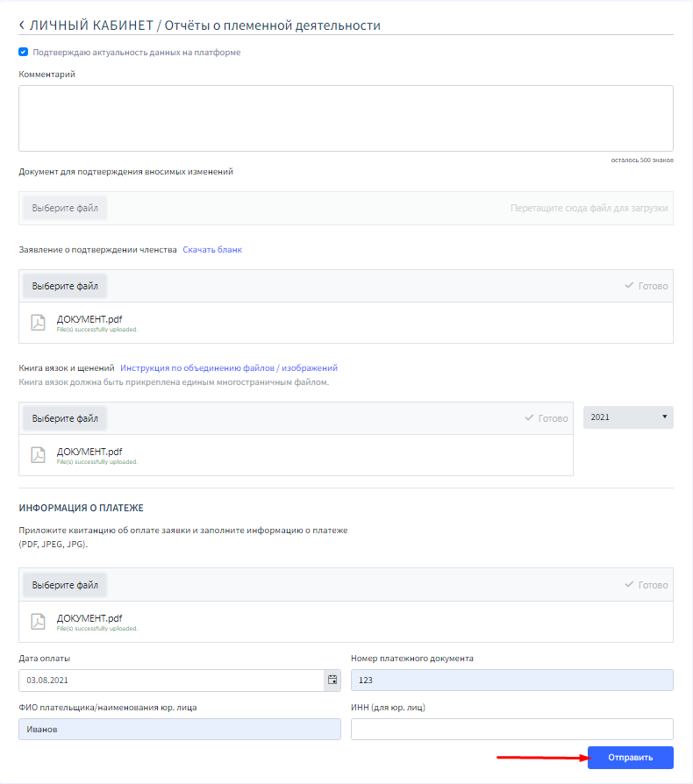
Task: Open the file merging instruction link
Action: point(229,368)
